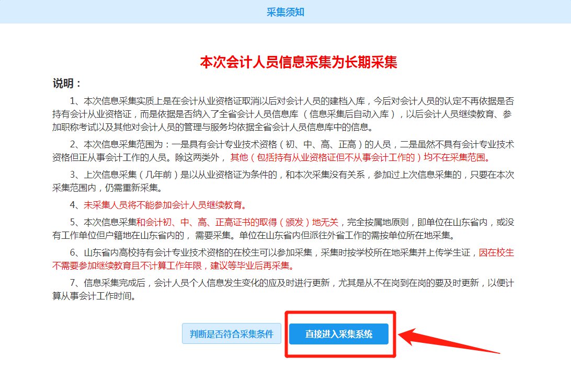The width and height of the screenshot is (571, 392).
Task: Click paragraph 2 starting 本次信息采集范围为
Action: click(x=283, y=151)
